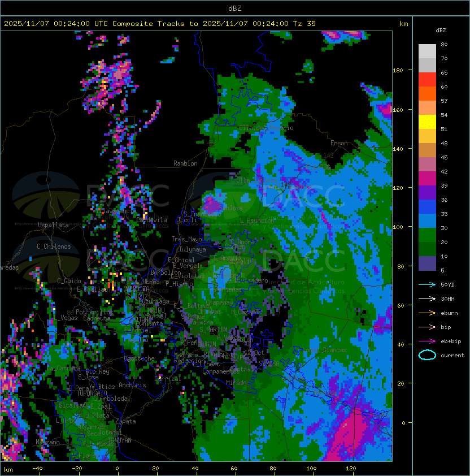
Task: Pick the slate 5-10 dBZ swatch
Action: (427, 263)
